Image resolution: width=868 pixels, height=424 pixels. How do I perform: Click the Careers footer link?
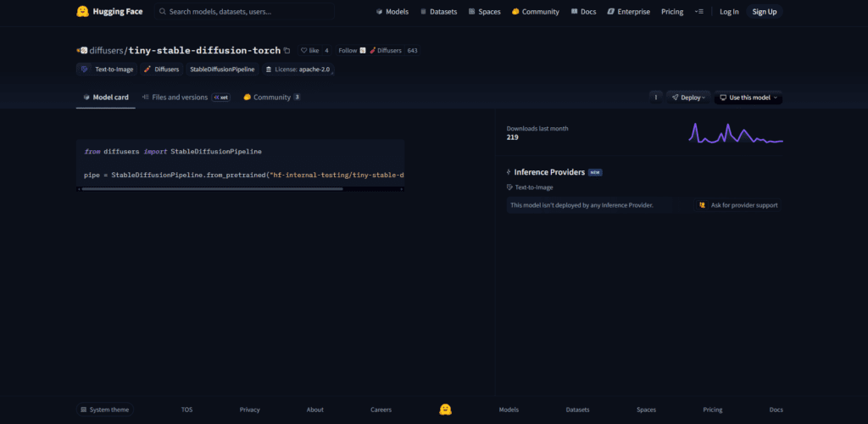coord(381,410)
